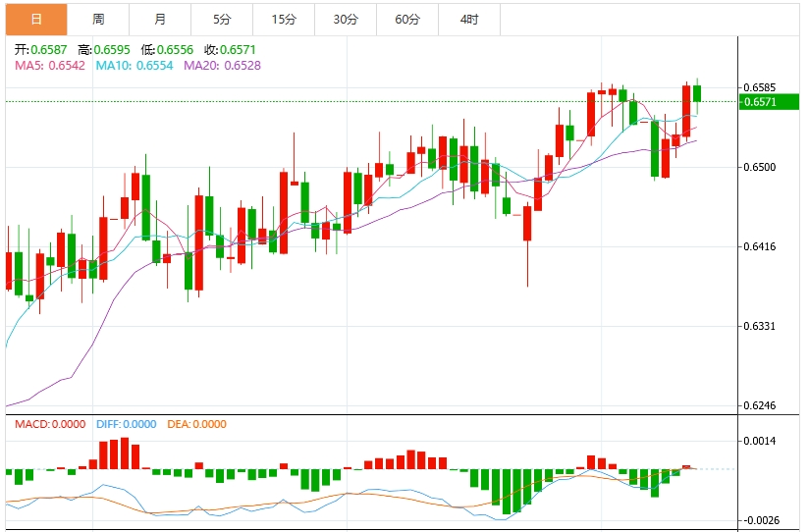Switch to the 月 monthly tab
Viewport: 809px width, 532px height.
coord(160,20)
